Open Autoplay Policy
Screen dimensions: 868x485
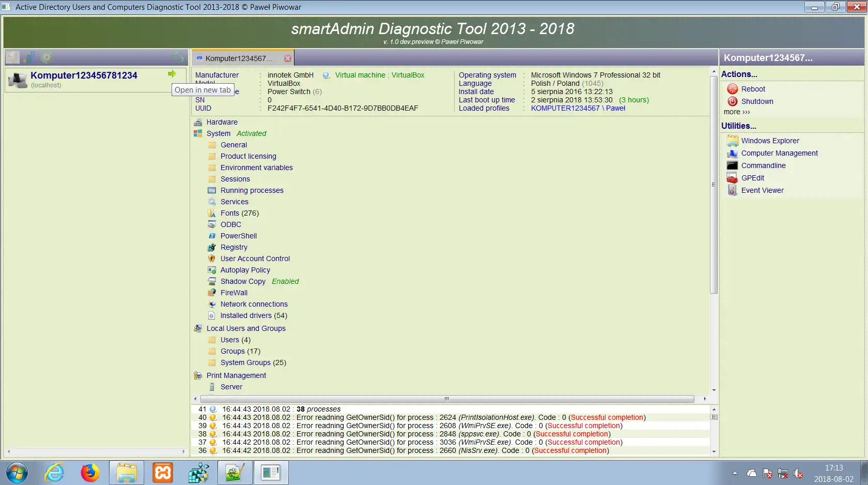point(245,270)
